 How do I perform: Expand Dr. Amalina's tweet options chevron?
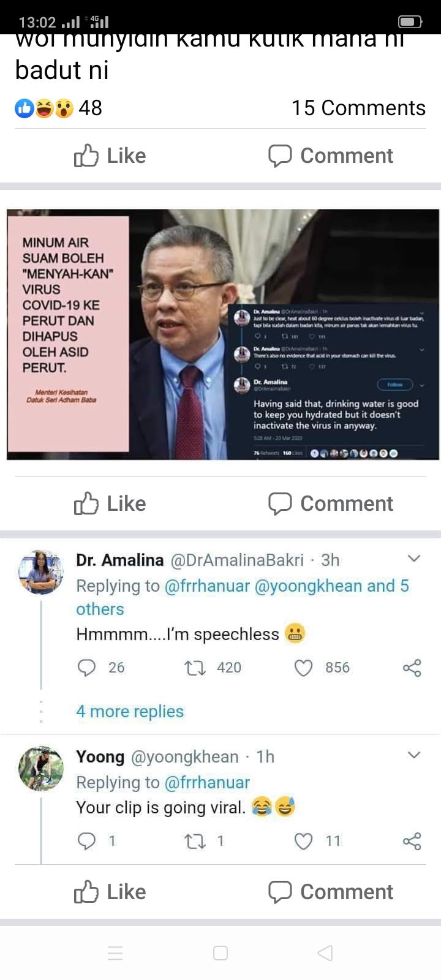tap(414, 558)
